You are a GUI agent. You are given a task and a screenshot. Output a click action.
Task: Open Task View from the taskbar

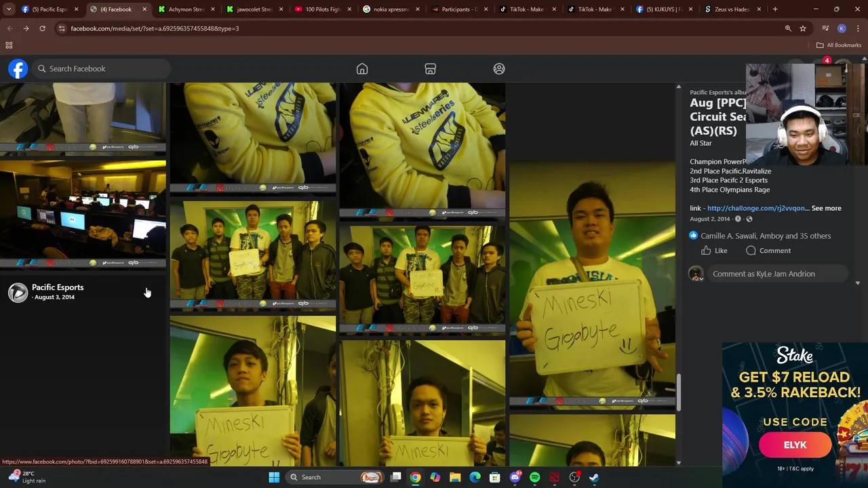tap(396, 477)
